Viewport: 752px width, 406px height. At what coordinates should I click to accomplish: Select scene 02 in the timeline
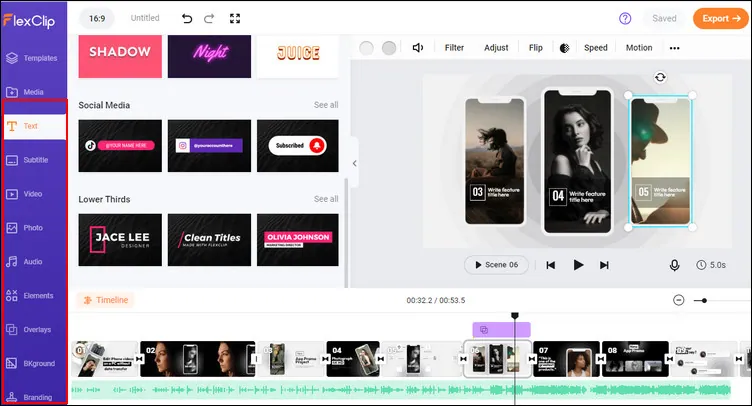click(198, 359)
